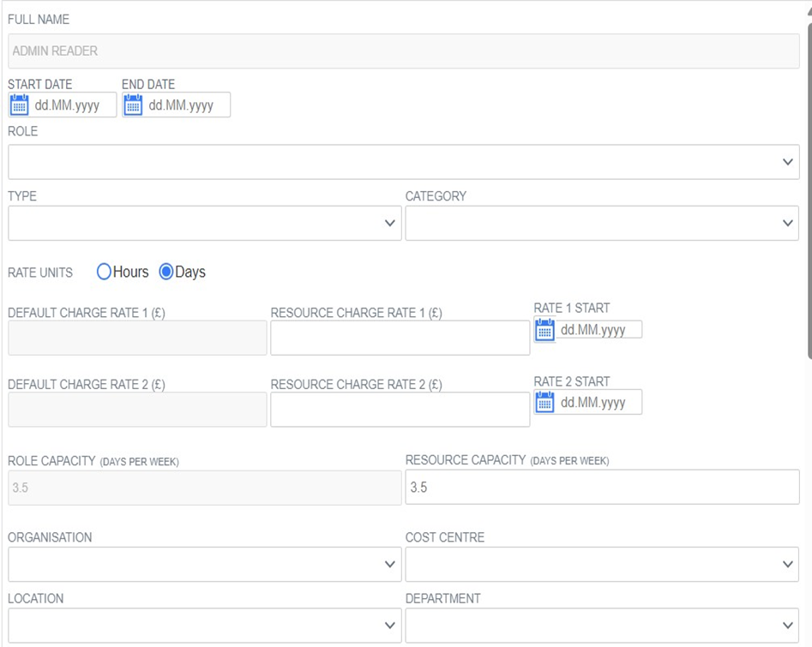Click the Start Date text field
Screen dimensions: 812x647
[x=73, y=105]
